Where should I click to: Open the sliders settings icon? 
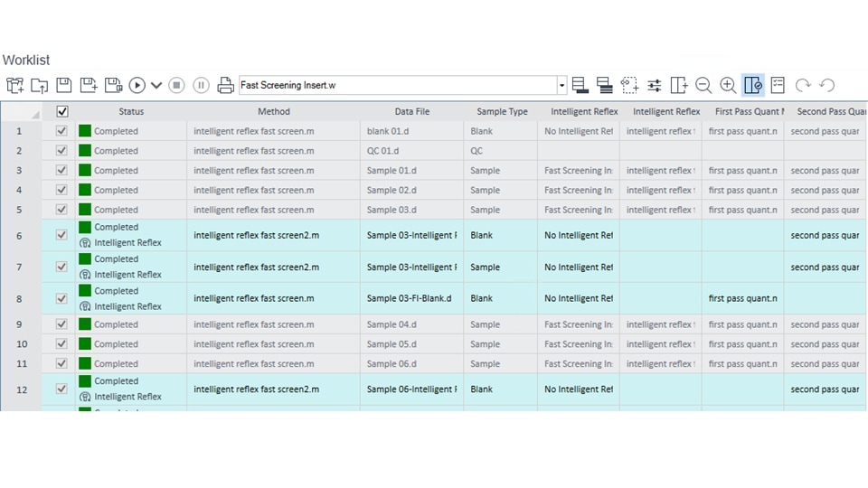pyautogui.click(x=654, y=85)
